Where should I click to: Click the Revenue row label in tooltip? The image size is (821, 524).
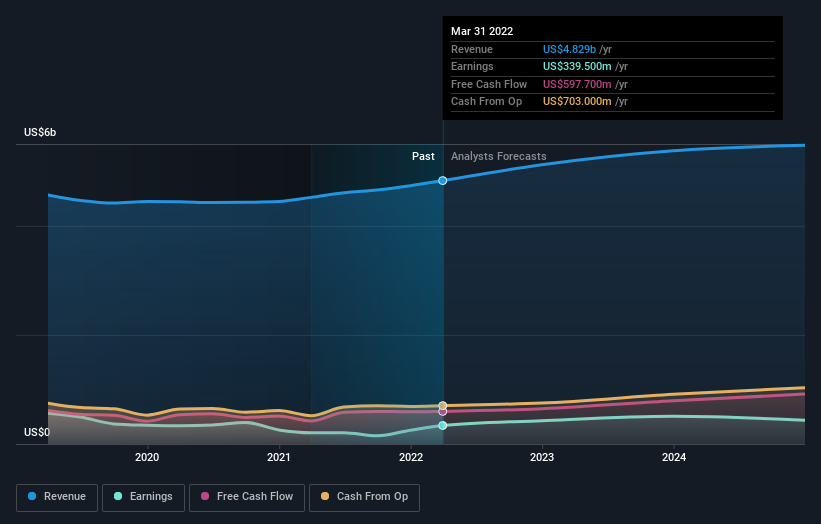[472, 49]
